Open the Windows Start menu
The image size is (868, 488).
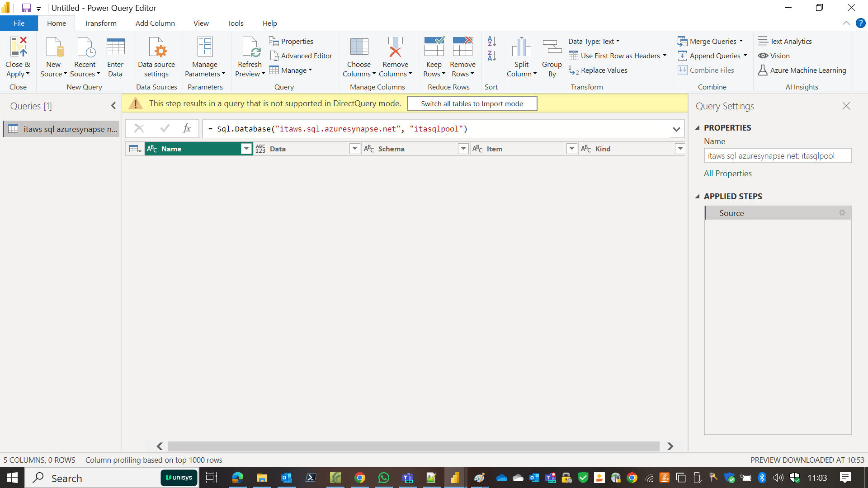12,478
